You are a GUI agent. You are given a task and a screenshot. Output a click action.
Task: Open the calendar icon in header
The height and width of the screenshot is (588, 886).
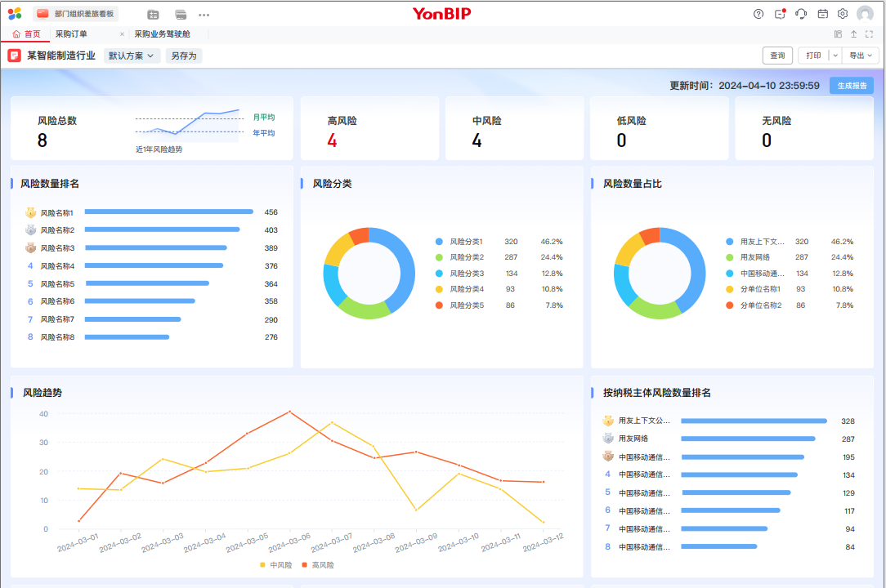[x=822, y=14]
